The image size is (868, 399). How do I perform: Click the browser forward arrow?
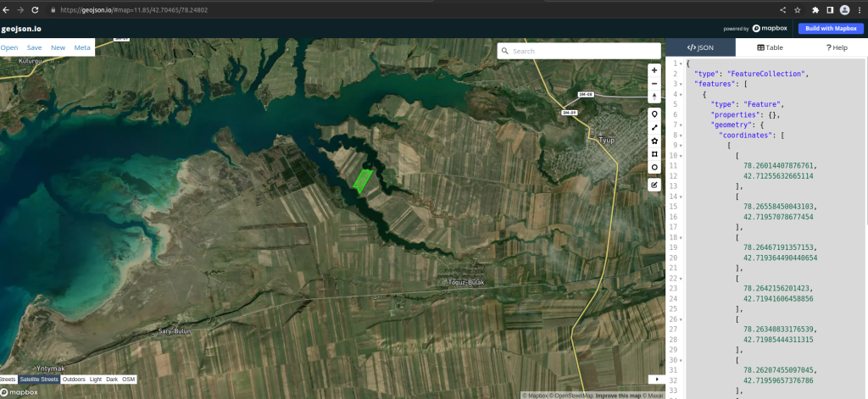(x=20, y=10)
